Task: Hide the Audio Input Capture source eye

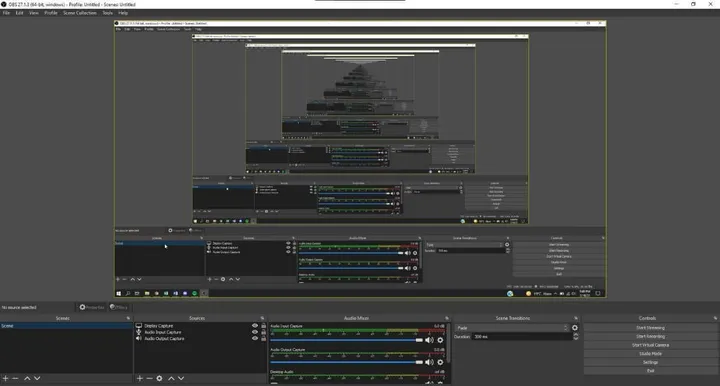Action: click(255, 332)
